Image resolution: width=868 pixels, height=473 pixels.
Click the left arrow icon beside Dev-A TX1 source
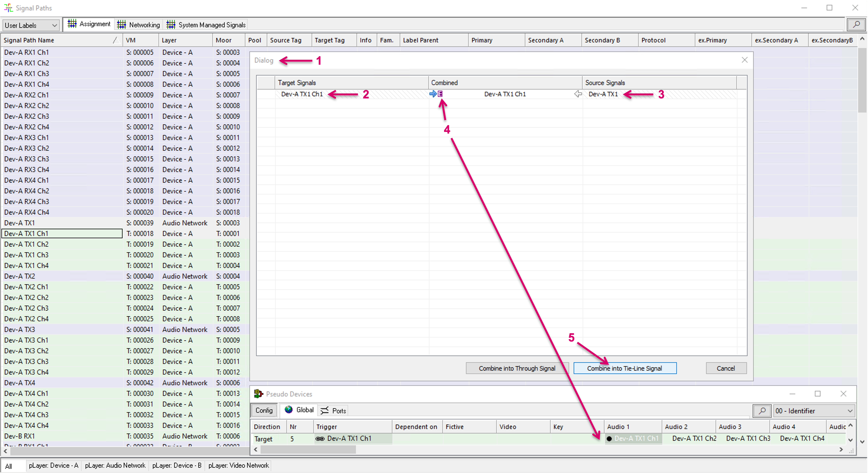click(x=578, y=94)
